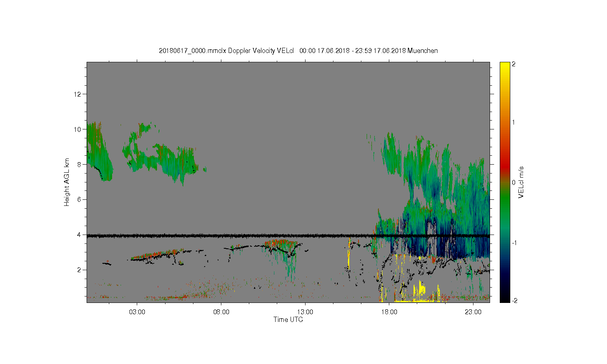Click the black bottom of the velocity colorbar
The width and height of the screenshot is (607, 364).
click(x=505, y=297)
